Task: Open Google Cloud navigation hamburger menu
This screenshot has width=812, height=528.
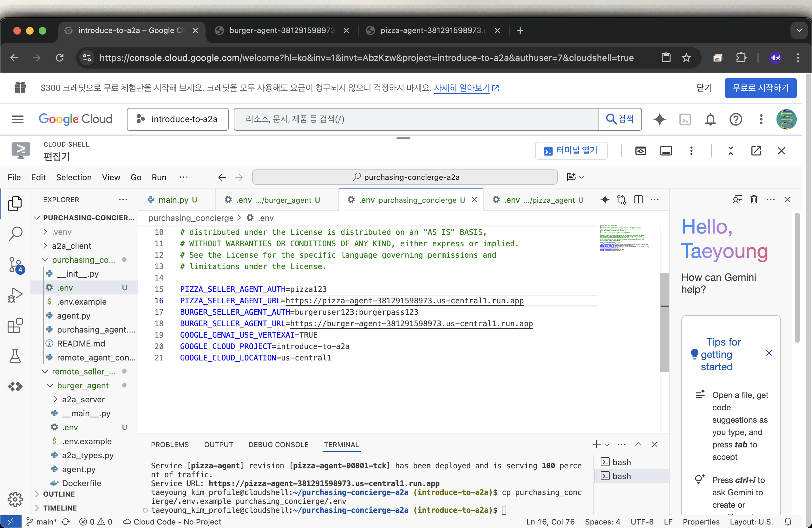Action: (x=18, y=119)
